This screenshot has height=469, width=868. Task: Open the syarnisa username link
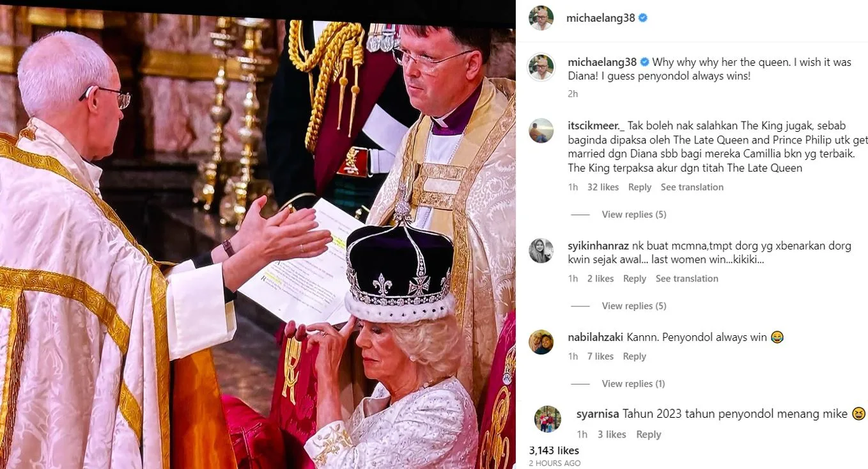pos(597,414)
